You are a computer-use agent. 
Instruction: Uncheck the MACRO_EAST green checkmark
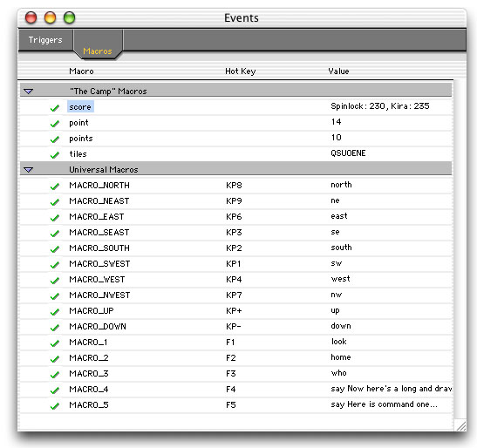[55, 217]
